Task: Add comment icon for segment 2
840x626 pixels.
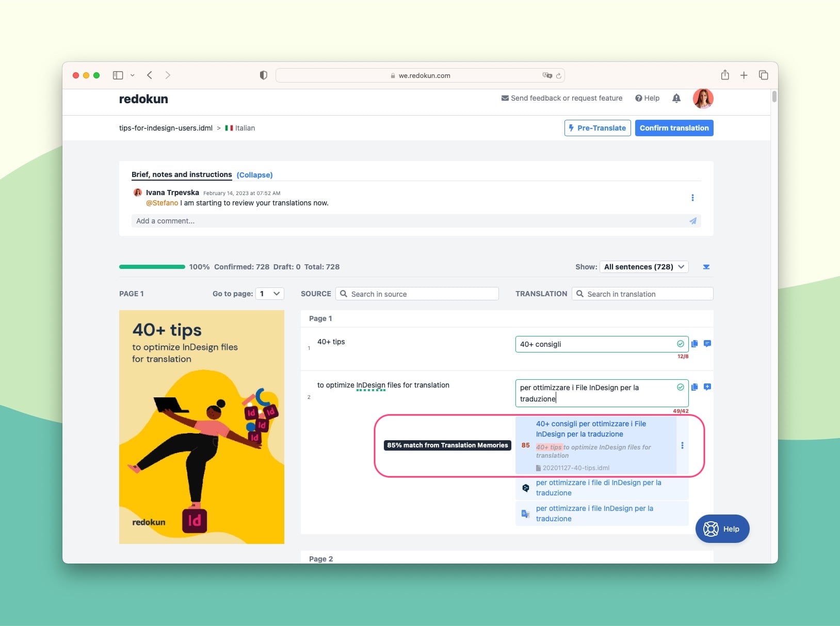Action: click(x=707, y=387)
